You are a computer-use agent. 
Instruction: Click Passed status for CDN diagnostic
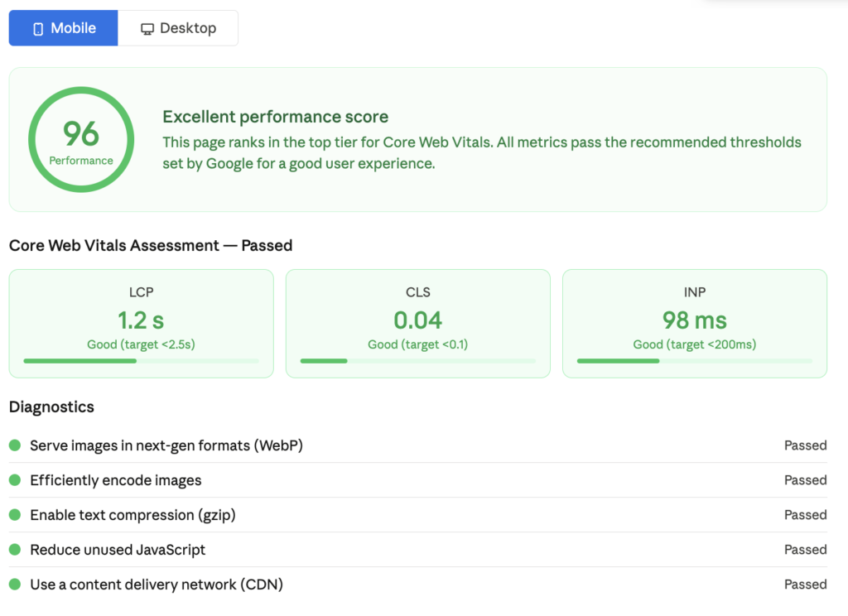point(805,584)
